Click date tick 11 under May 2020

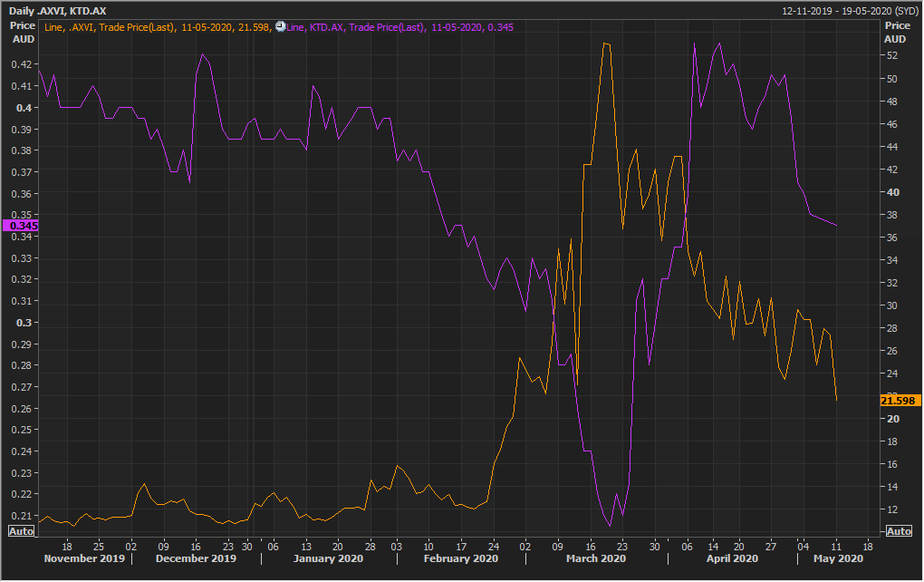pos(835,547)
